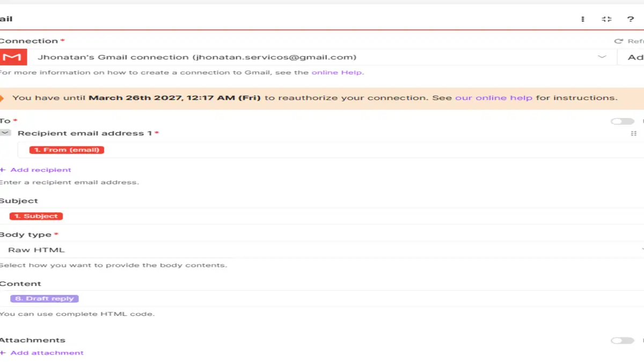Click inside the Subject input field

pyautogui.click(x=322, y=216)
